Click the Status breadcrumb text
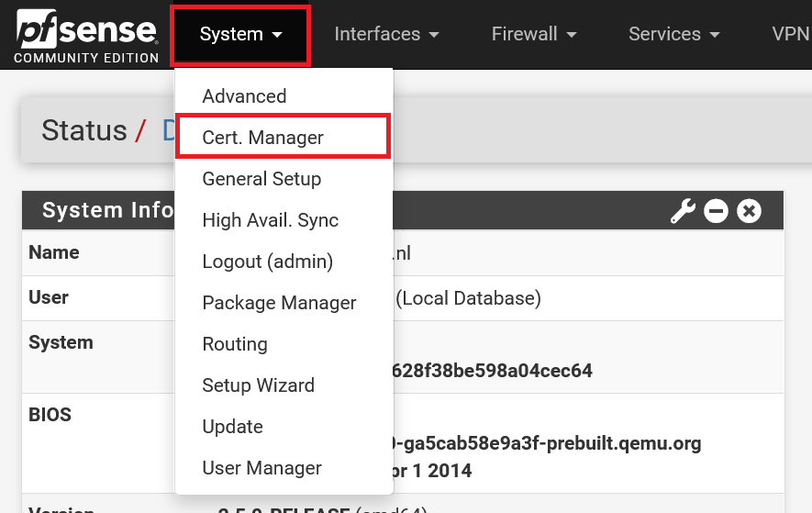Viewport: 812px width, 513px height. coord(83,131)
